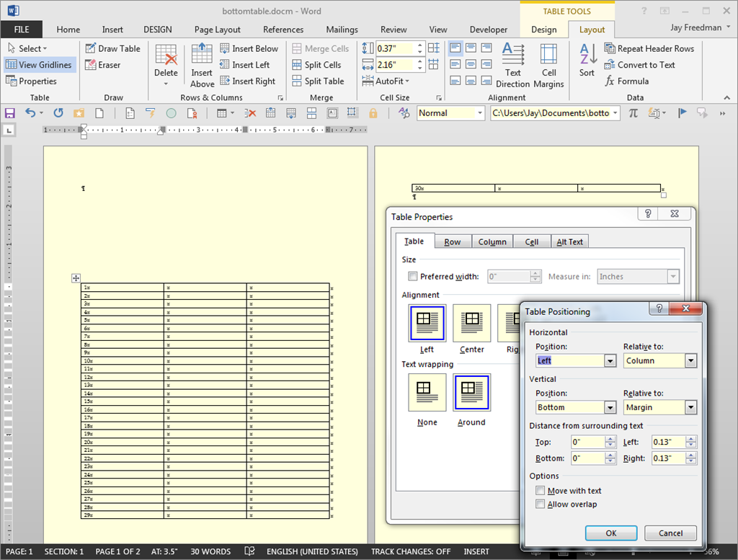Insert a Formula via ribbon
The height and width of the screenshot is (560, 738).
[x=627, y=81]
